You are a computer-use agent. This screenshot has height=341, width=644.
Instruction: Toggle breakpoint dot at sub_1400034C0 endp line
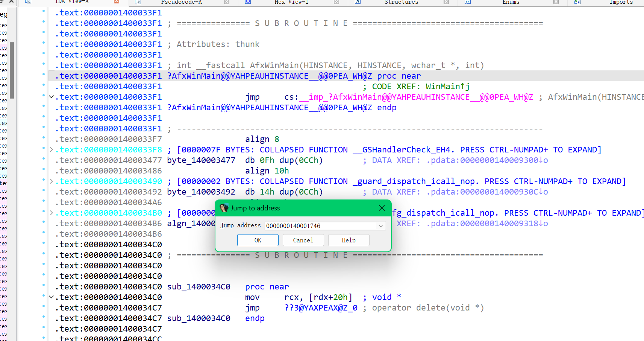(x=44, y=317)
